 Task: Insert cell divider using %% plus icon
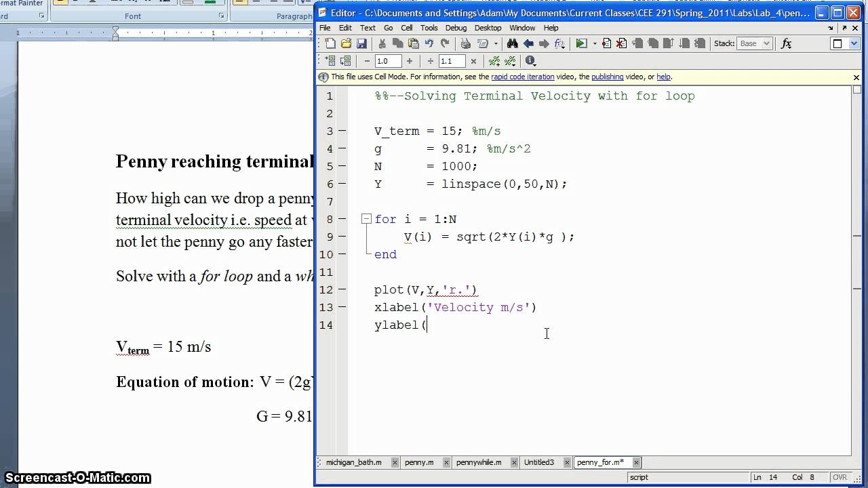494,61
